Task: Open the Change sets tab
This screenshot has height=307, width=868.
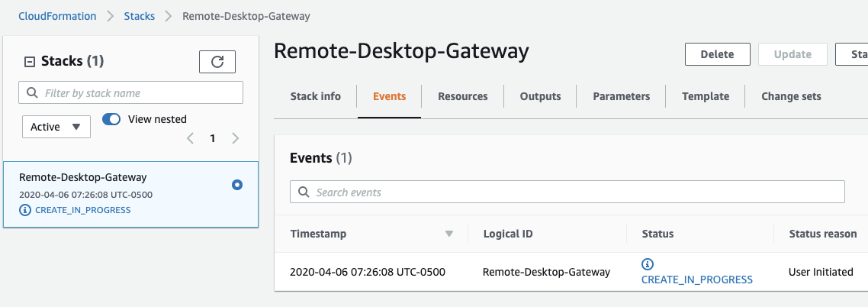Action: pyautogui.click(x=791, y=96)
